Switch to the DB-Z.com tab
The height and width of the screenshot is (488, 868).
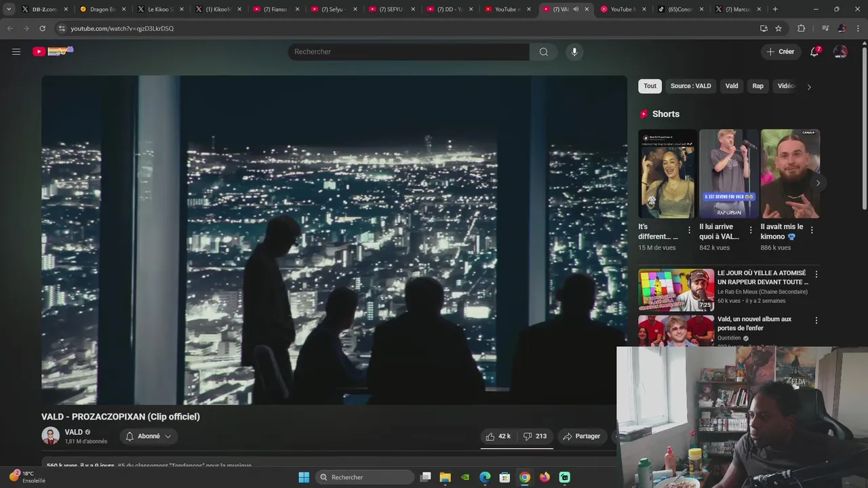tap(44, 9)
